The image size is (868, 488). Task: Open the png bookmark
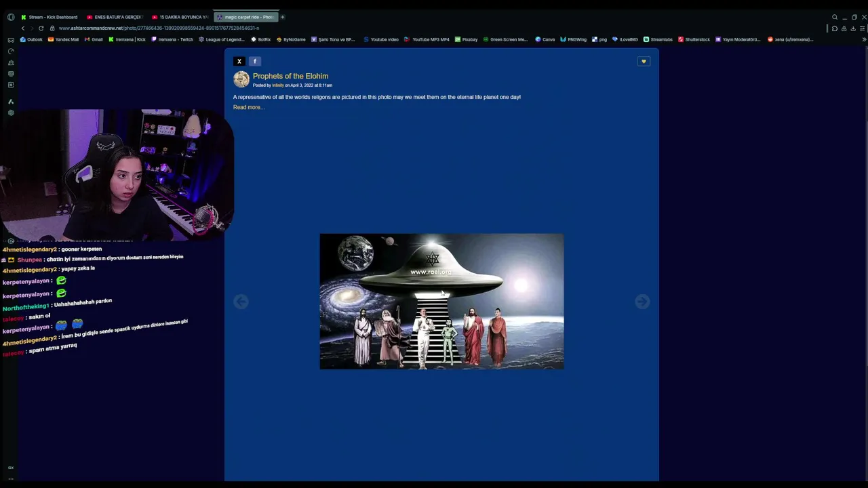coord(599,39)
